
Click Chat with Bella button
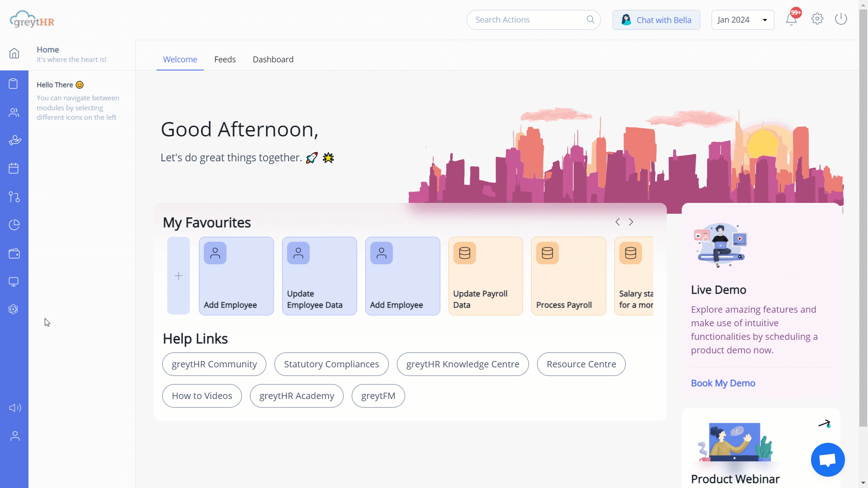[656, 20]
